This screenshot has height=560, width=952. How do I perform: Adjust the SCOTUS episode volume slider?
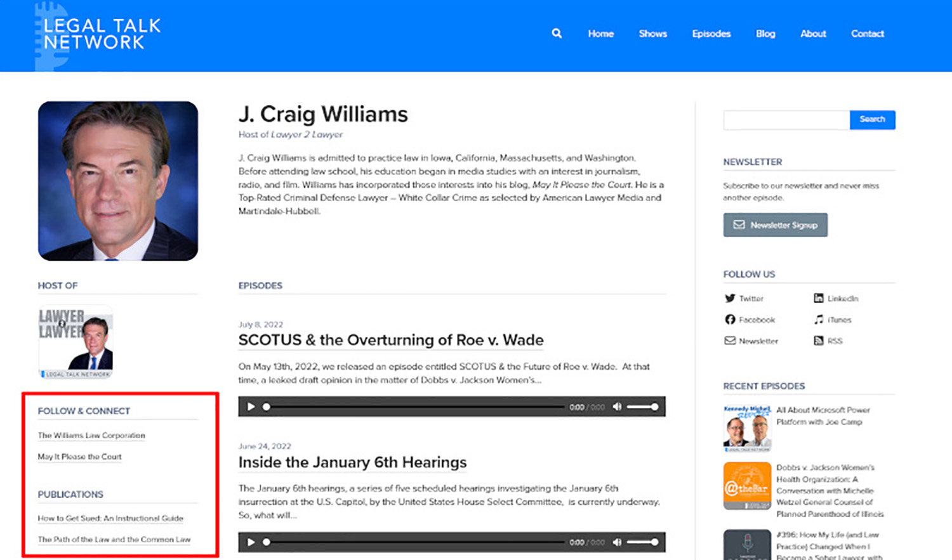pos(642,407)
